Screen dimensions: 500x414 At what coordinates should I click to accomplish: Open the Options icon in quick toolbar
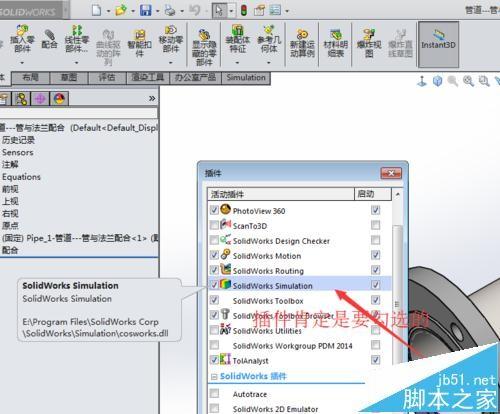(275, 10)
